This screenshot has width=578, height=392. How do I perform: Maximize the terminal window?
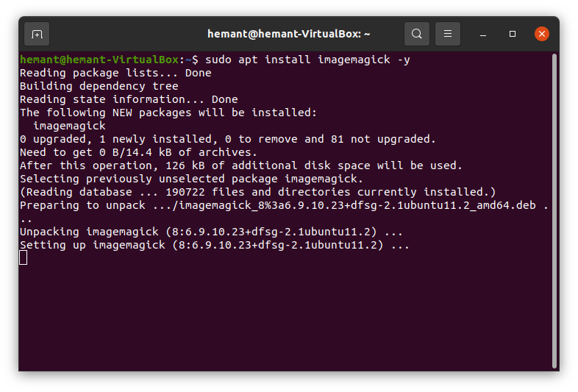(513, 34)
